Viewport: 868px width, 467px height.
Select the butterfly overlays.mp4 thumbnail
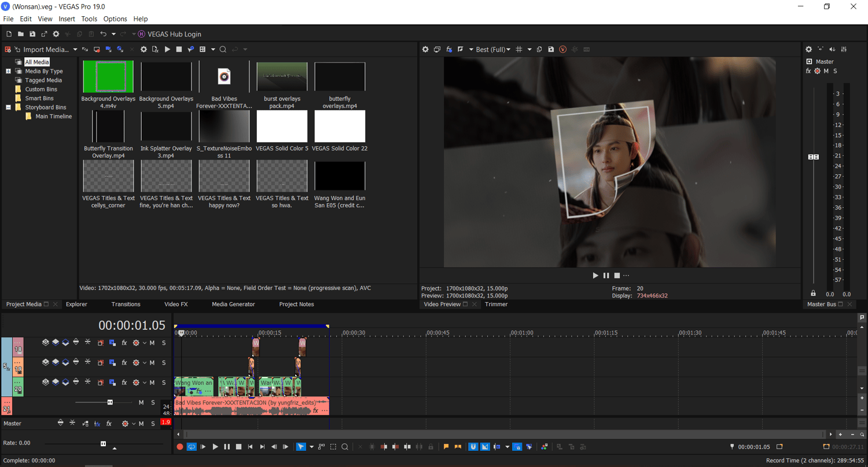[x=340, y=76]
